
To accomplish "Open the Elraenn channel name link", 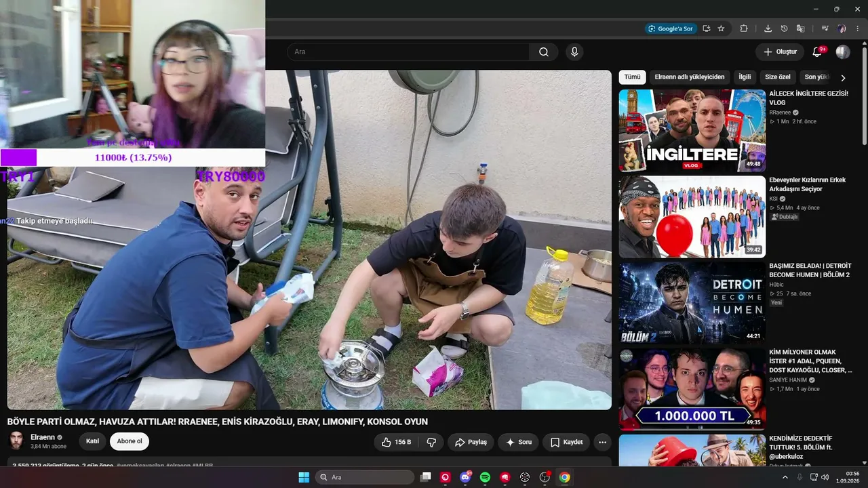I will point(43,437).
